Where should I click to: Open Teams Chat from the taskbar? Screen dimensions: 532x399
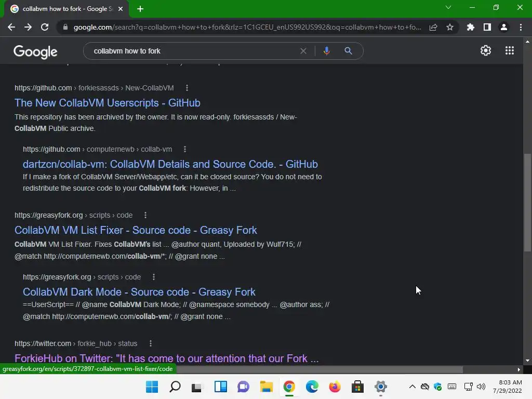click(x=243, y=387)
